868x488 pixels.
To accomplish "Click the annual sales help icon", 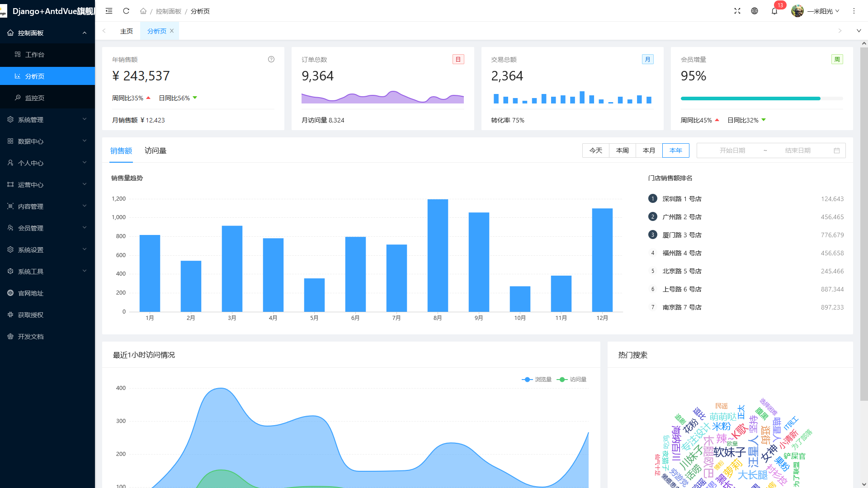I will pyautogui.click(x=271, y=59).
